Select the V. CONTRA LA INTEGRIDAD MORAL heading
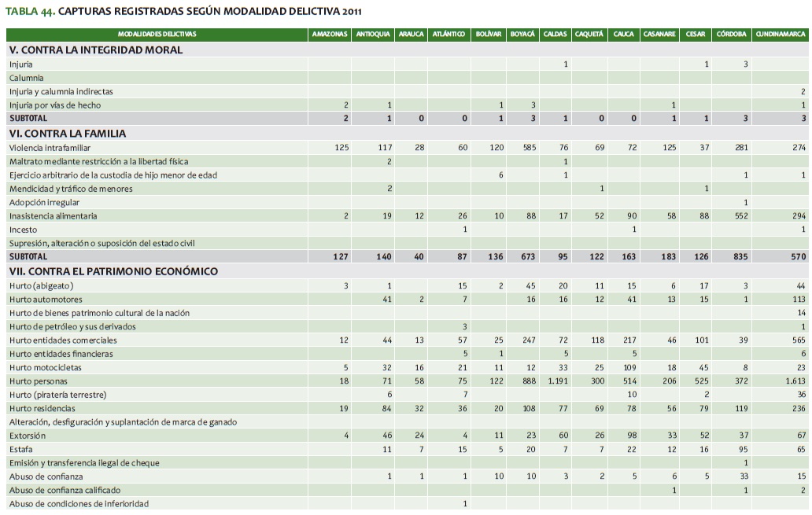This screenshot has width=812, height=515. [x=95, y=50]
